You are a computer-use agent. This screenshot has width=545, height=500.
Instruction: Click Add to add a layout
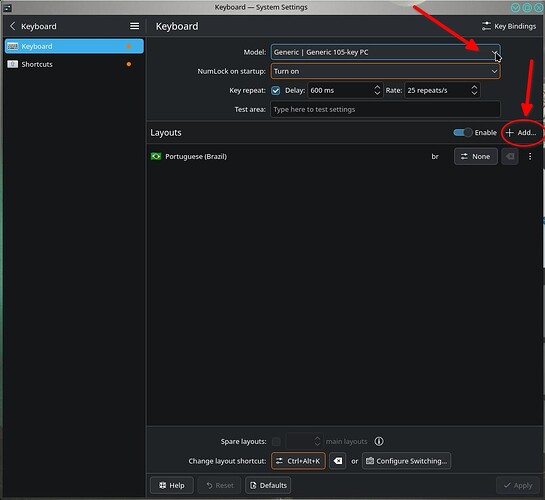(521, 132)
